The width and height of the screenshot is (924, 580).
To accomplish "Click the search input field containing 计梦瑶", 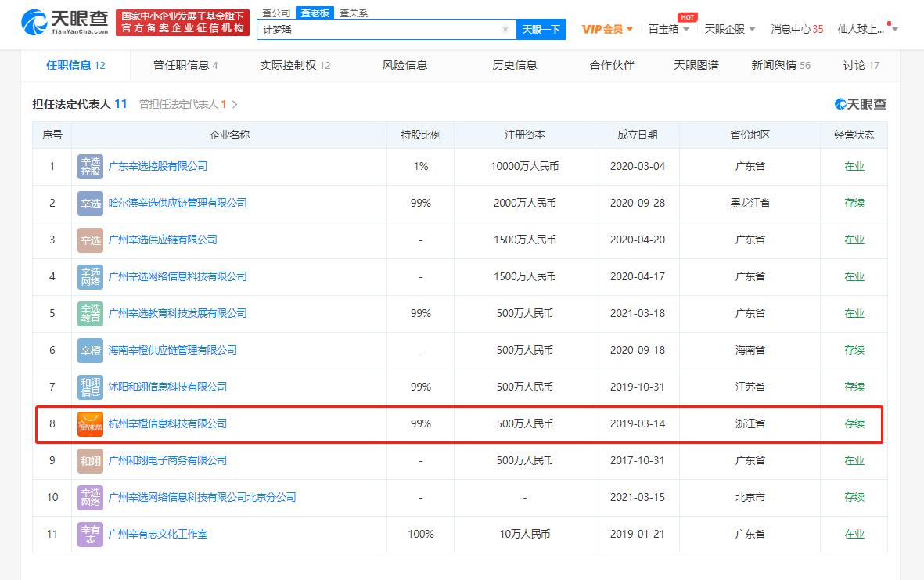I will (x=379, y=30).
